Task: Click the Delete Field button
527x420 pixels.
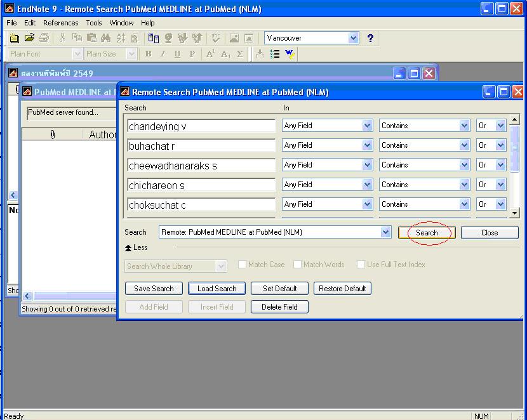Action: coord(279,307)
